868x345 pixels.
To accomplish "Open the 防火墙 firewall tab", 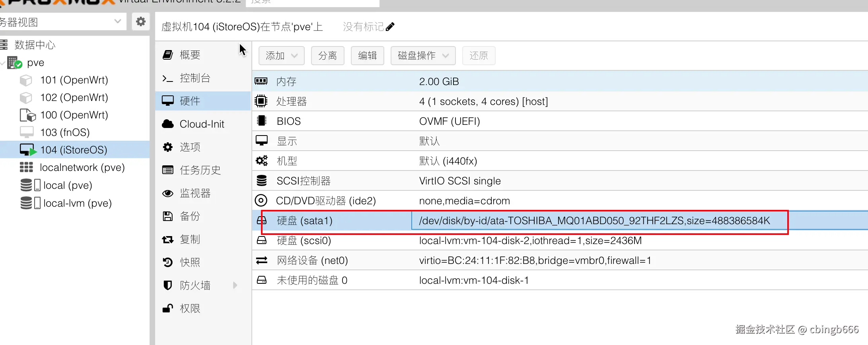I will (x=203, y=285).
